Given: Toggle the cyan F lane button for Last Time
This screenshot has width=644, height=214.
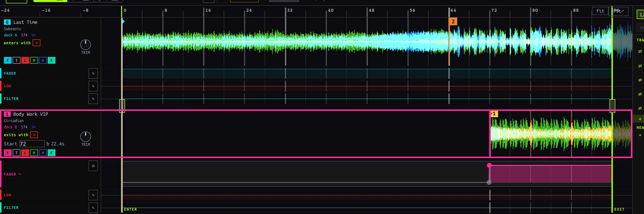Looking at the screenshot, I should [x=8, y=61].
